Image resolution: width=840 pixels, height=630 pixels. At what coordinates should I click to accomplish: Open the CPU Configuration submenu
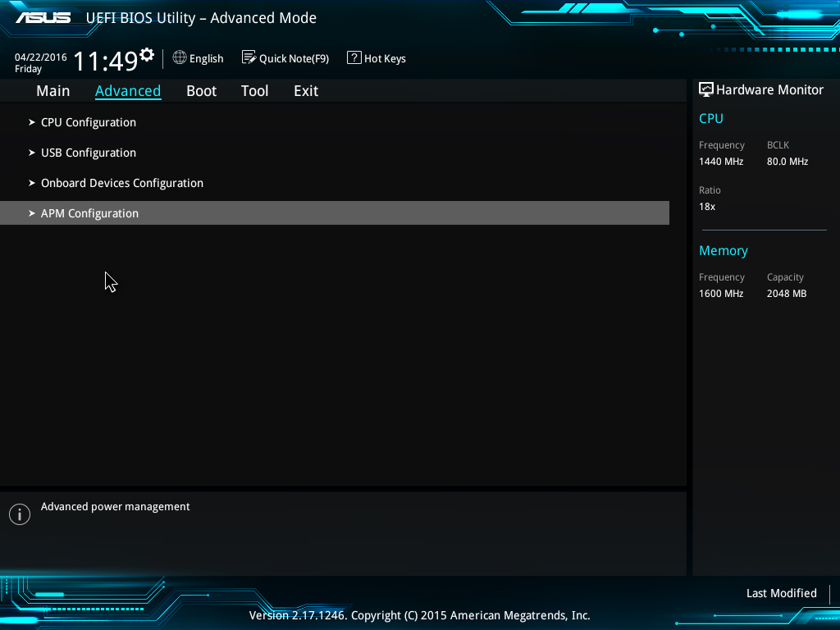(89, 122)
